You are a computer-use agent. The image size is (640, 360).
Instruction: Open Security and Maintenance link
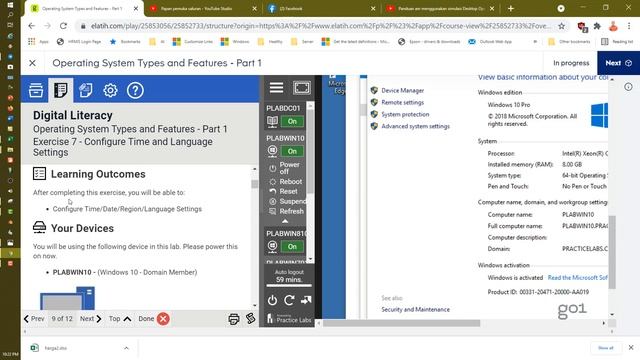[x=416, y=309]
